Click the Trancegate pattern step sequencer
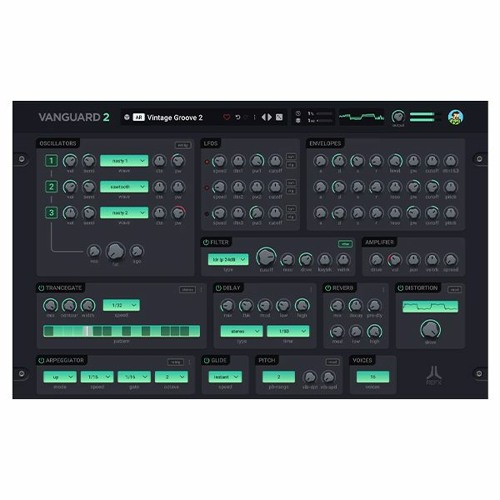Viewport: 500px width, 500px height. tap(121, 331)
